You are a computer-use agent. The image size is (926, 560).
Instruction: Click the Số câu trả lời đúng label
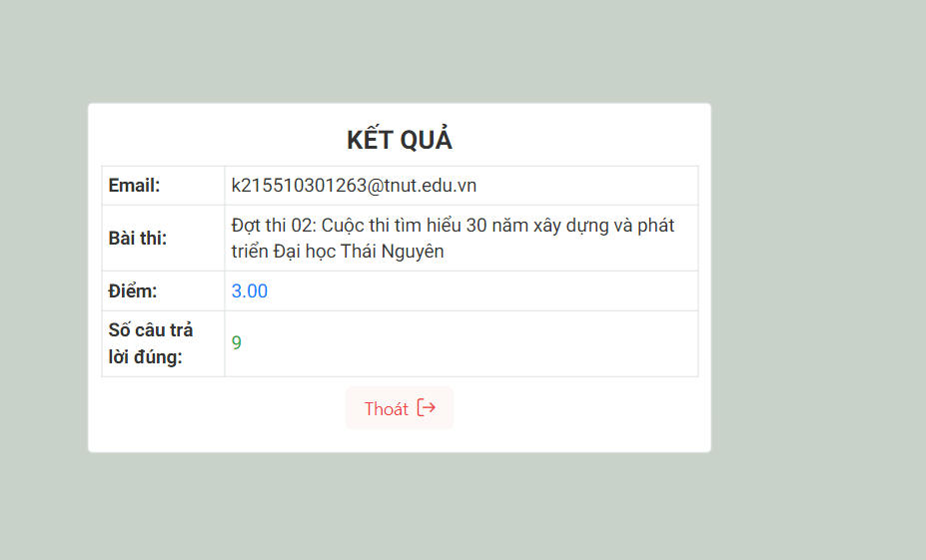tap(151, 343)
